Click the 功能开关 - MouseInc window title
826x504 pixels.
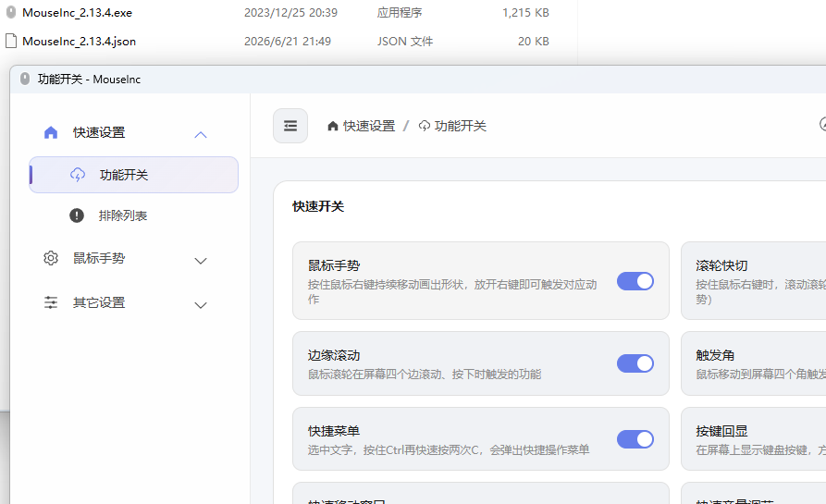[x=89, y=79]
